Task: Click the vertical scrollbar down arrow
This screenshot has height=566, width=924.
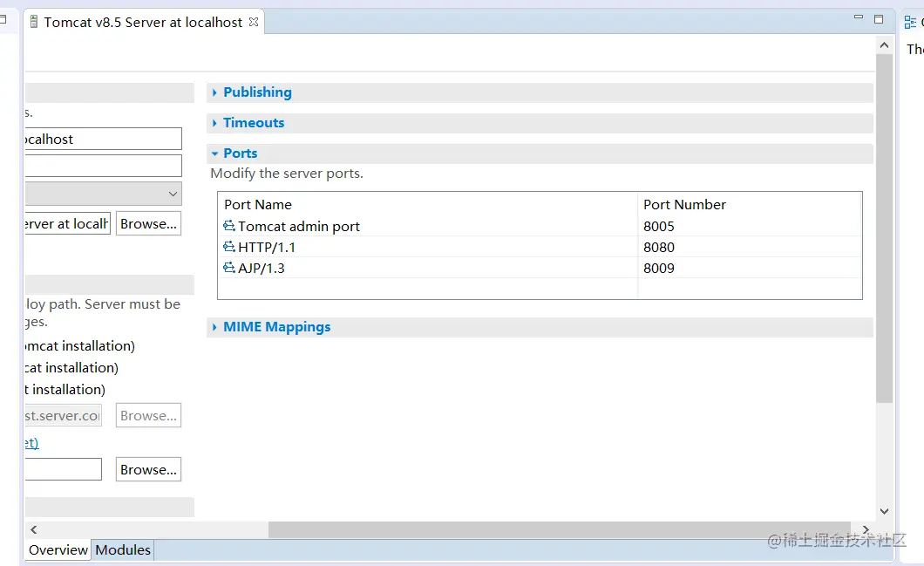Action: point(884,511)
